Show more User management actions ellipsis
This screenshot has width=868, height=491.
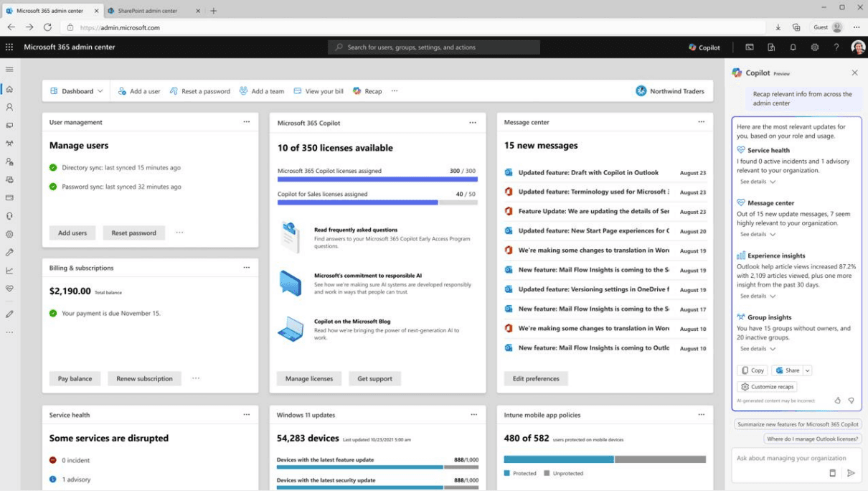(x=179, y=233)
